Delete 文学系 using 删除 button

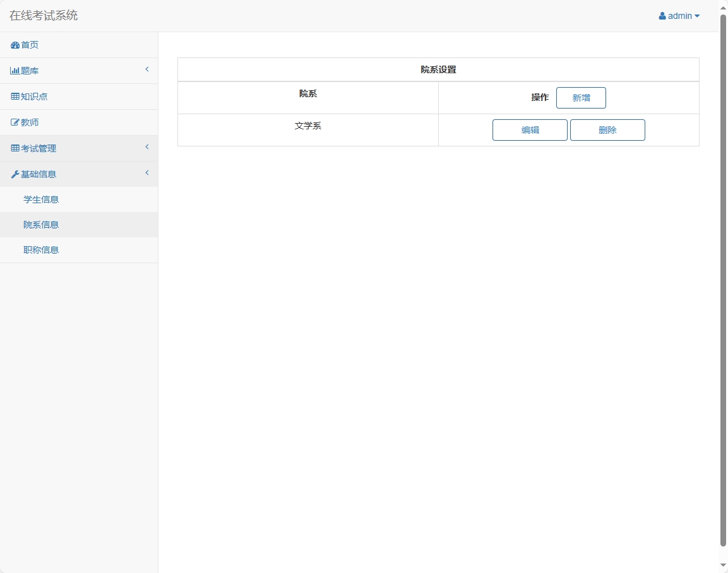(607, 130)
